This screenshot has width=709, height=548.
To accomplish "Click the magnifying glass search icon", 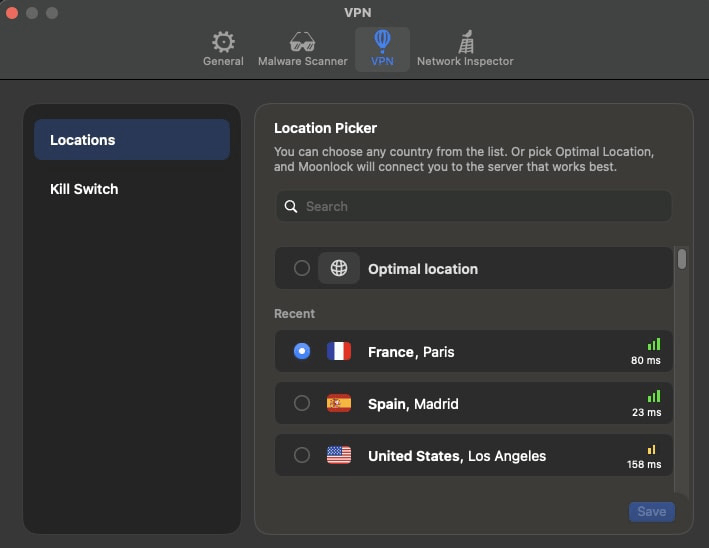I will (x=291, y=207).
